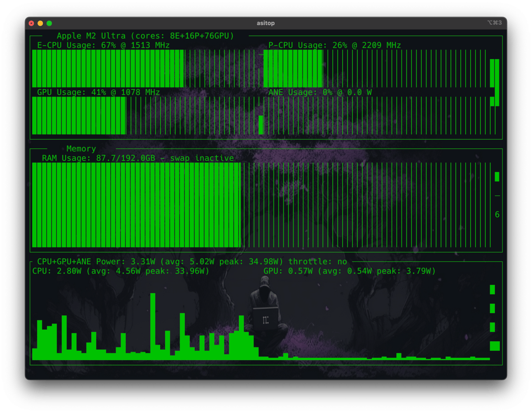Click the E-CPU Usage 67% label

[x=103, y=45]
